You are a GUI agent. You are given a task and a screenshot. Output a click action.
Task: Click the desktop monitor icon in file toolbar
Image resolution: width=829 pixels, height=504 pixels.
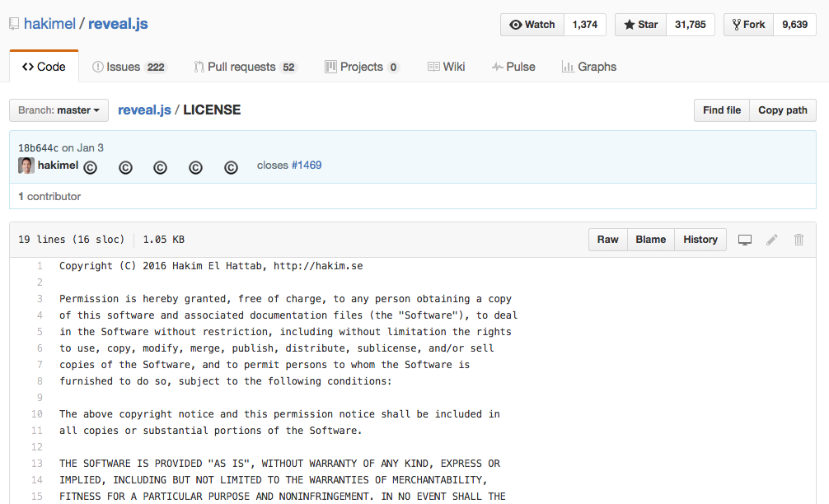(745, 240)
